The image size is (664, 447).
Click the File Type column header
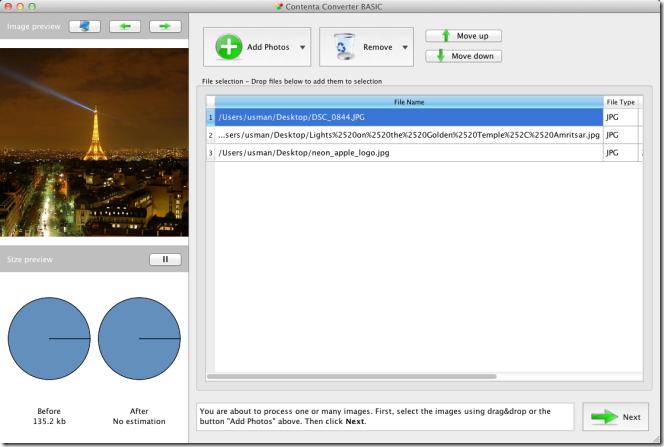click(620, 102)
